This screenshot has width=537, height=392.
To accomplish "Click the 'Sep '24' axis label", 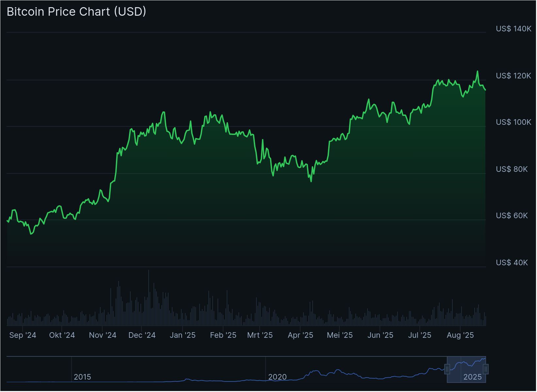I will tap(22, 335).
